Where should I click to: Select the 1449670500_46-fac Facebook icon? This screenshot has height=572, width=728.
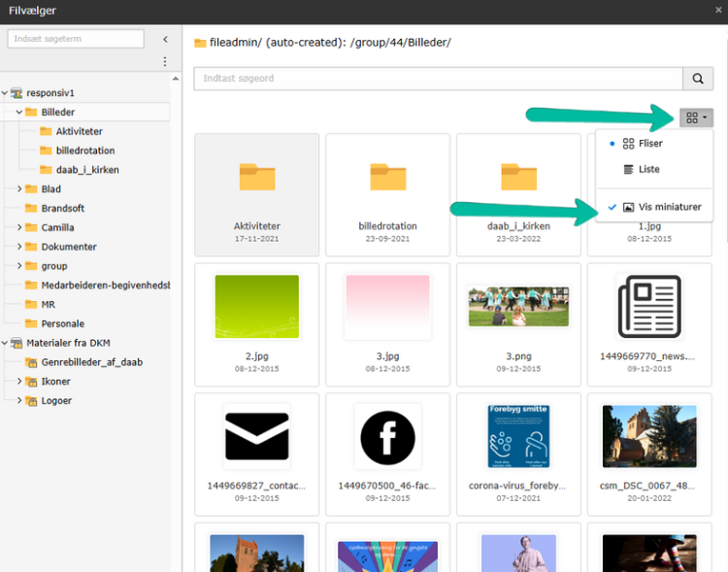pos(387,438)
